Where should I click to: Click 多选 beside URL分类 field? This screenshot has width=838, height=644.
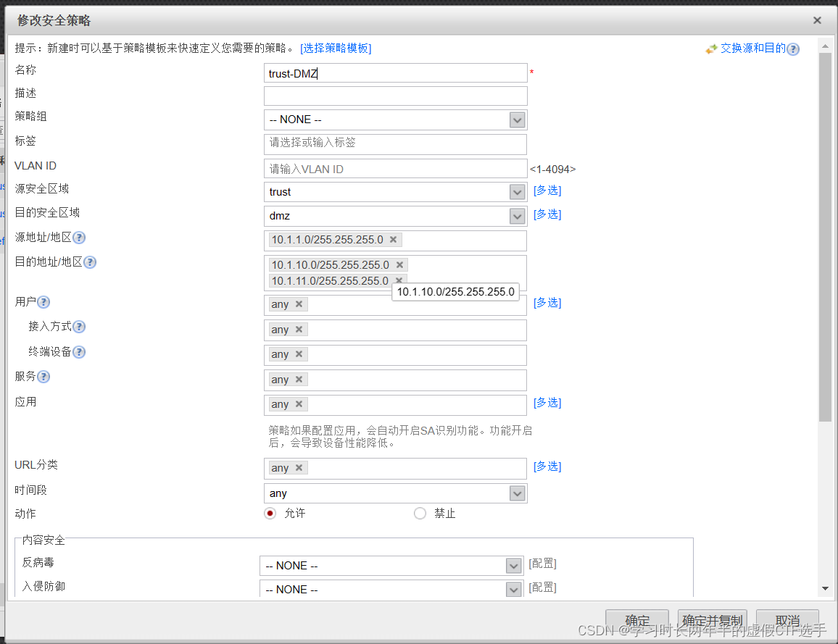coord(547,467)
